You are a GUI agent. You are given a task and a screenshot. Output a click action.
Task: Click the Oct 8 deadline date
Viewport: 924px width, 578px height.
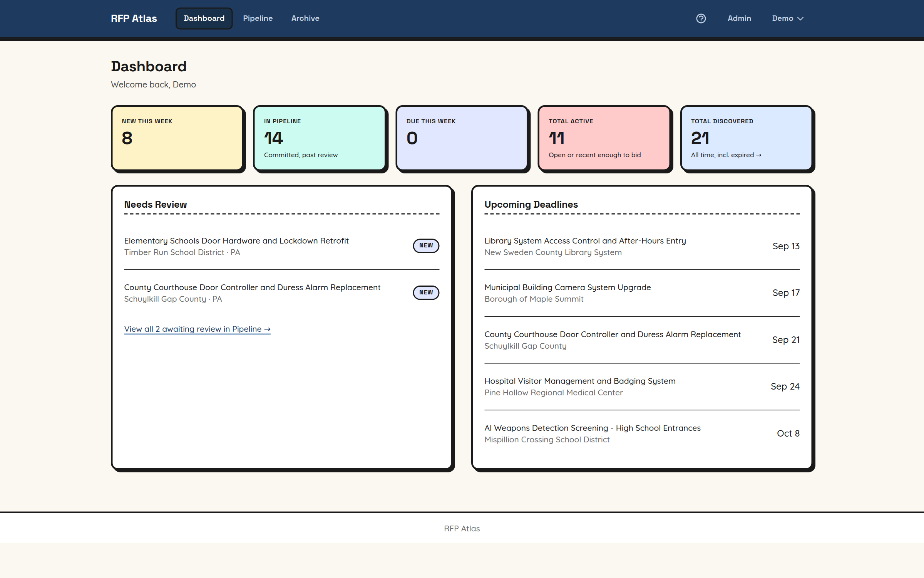[x=788, y=434]
